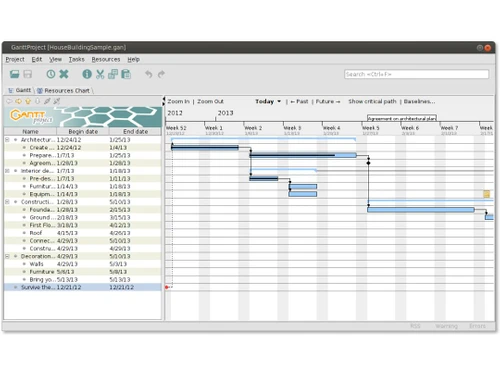Select the First Flo... task row
The height and width of the screenshot is (375, 500).
pos(83,225)
